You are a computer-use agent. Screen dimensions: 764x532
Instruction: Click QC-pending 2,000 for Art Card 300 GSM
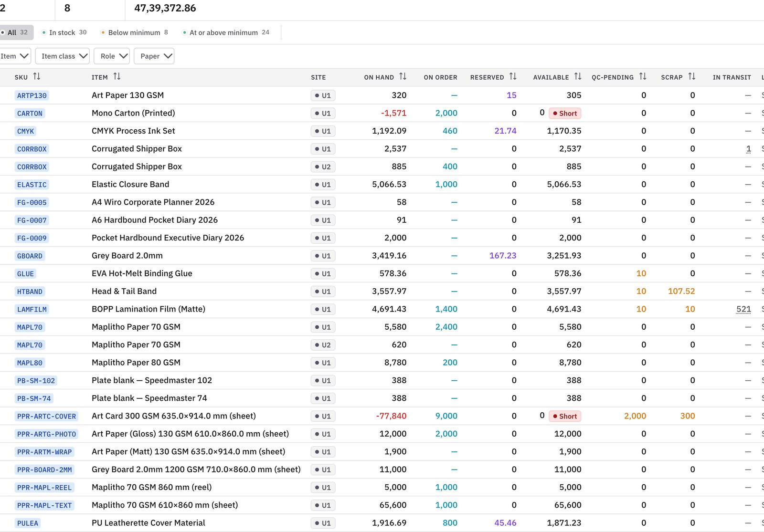coord(635,416)
